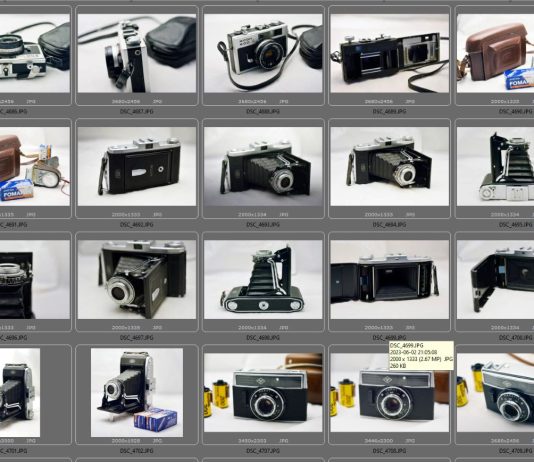Click the DSC_4693.JPG folding camera thumbnail

coord(263,166)
